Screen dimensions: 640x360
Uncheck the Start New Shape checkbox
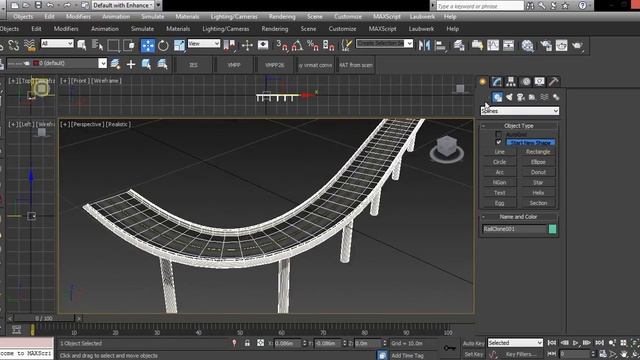[x=498, y=142]
